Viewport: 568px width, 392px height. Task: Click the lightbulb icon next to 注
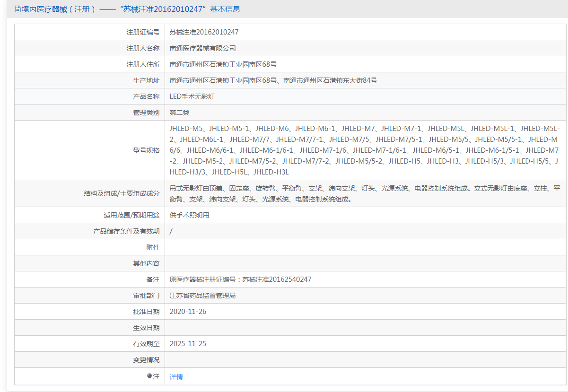coord(149,376)
